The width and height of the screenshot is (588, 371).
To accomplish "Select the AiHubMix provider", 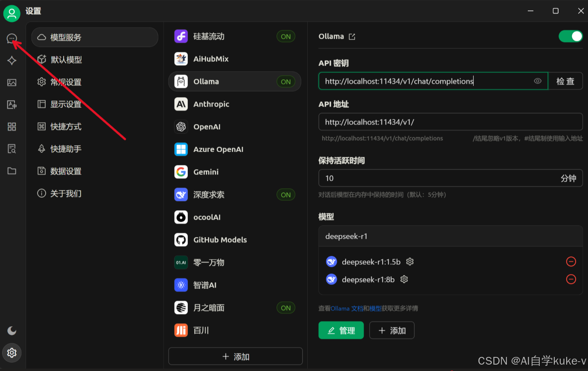I will click(x=235, y=59).
